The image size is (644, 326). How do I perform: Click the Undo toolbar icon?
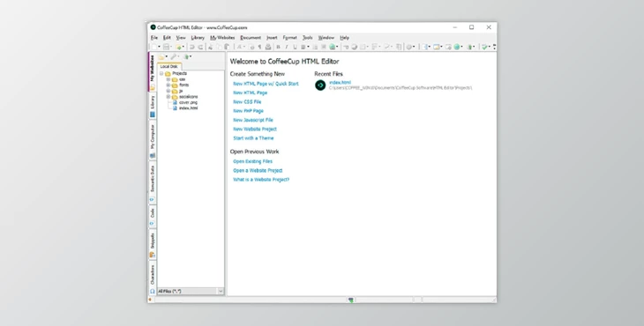[x=191, y=48]
